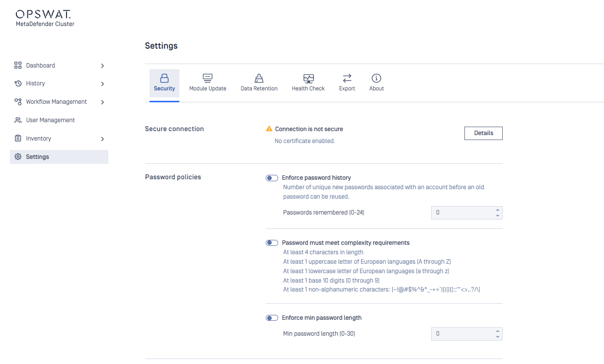Click the Module Update icon

(208, 78)
